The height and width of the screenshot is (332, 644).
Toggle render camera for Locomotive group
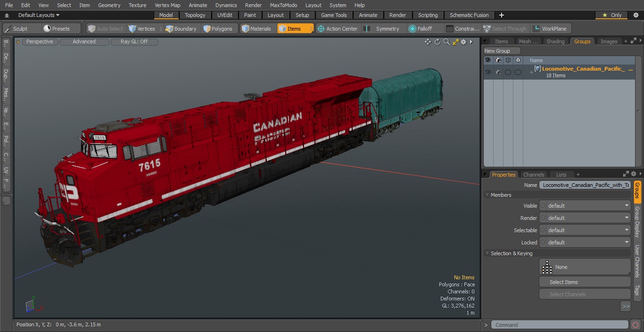tap(498, 72)
